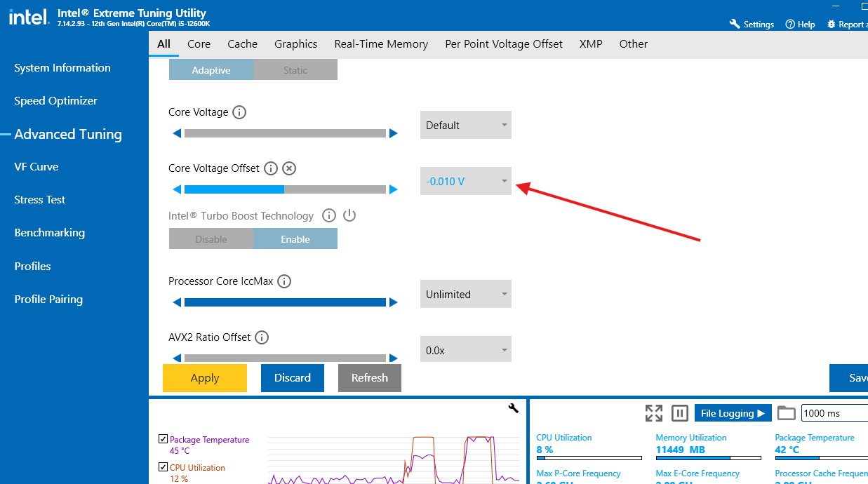Click the 1000 ms interval field
The height and width of the screenshot is (484, 868).
834,413
